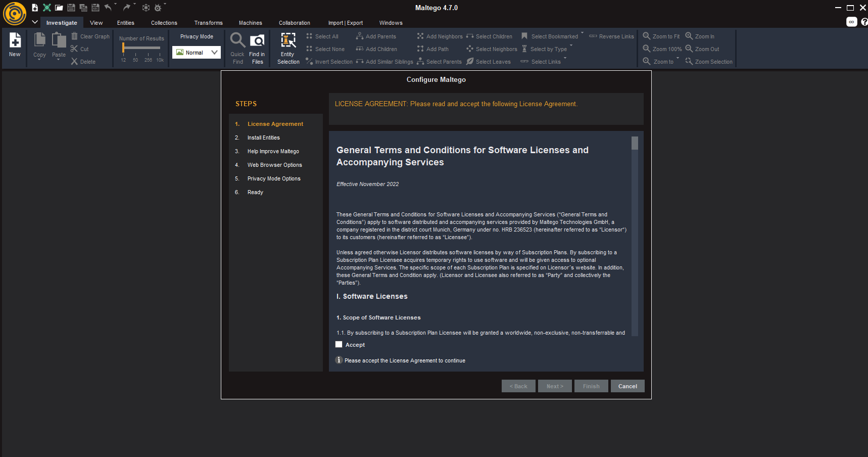Screen dimensions: 868x457
Task: Click the Cancel button in Configure Maltego
Action: click(x=628, y=386)
